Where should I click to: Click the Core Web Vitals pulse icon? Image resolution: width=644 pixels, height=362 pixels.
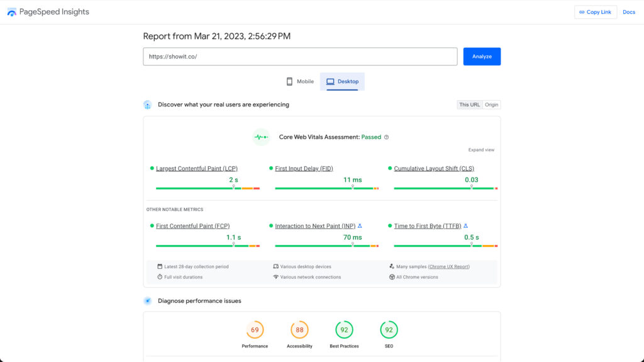[260, 137]
